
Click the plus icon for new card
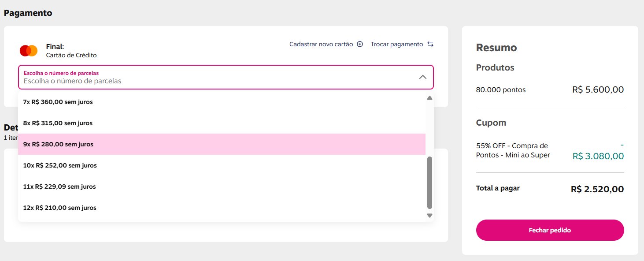pyautogui.click(x=360, y=44)
